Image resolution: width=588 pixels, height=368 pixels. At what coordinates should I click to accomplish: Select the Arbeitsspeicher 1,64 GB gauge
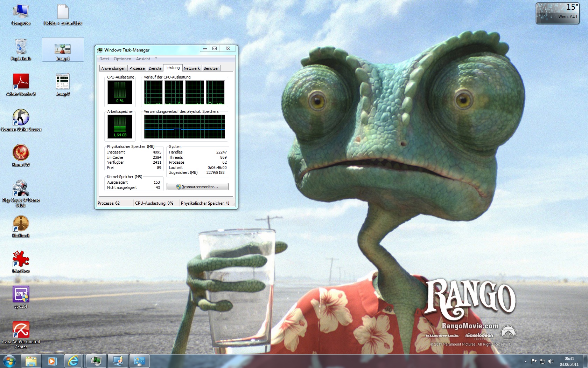120,127
